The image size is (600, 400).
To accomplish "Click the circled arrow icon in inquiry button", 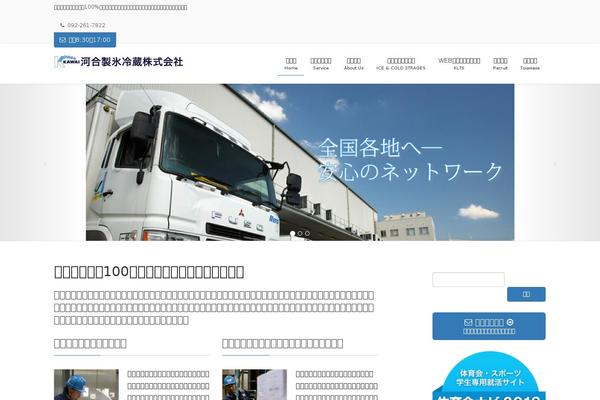I will pos(510,322).
